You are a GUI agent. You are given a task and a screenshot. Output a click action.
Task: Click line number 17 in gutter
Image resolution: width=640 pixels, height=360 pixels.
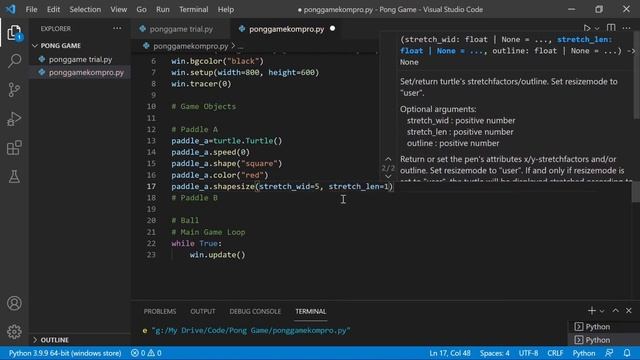click(151, 186)
